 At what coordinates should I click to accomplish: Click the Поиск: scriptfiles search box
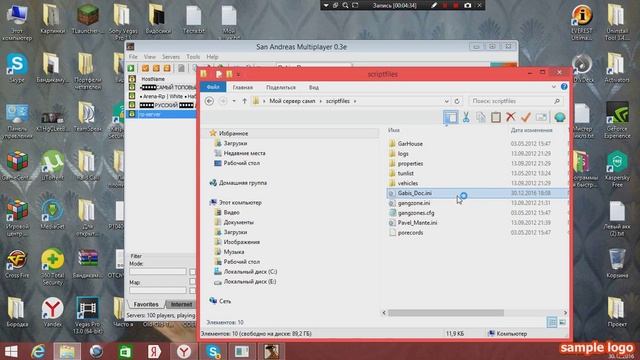point(515,101)
